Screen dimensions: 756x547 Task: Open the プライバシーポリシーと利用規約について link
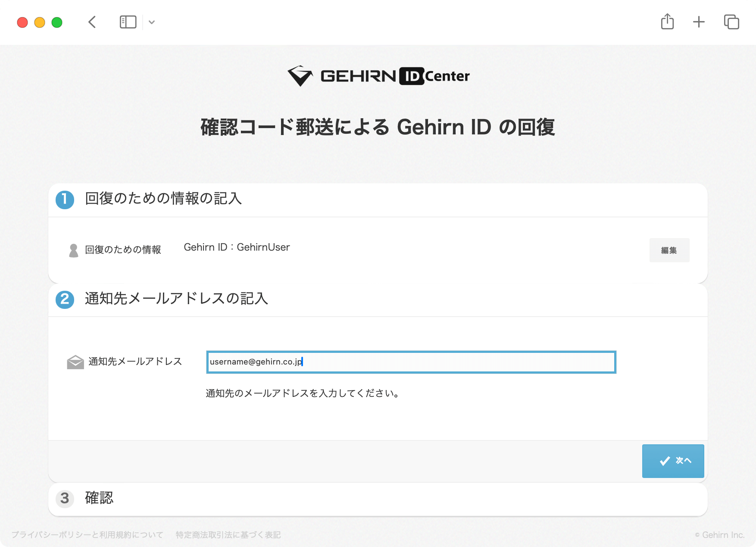pos(87,535)
